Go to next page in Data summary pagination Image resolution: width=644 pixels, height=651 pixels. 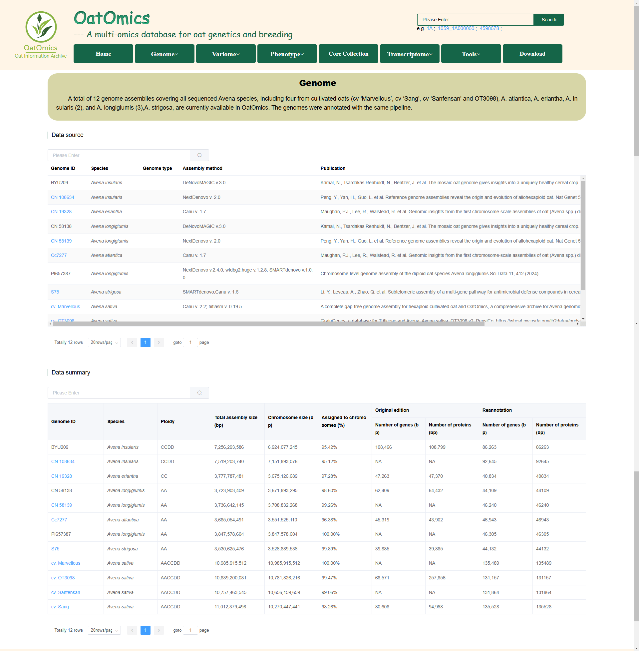[159, 630]
